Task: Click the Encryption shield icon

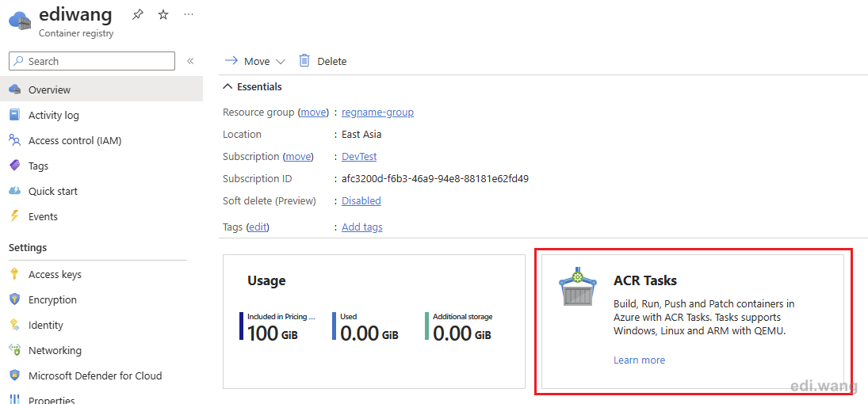Action: [x=15, y=299]
